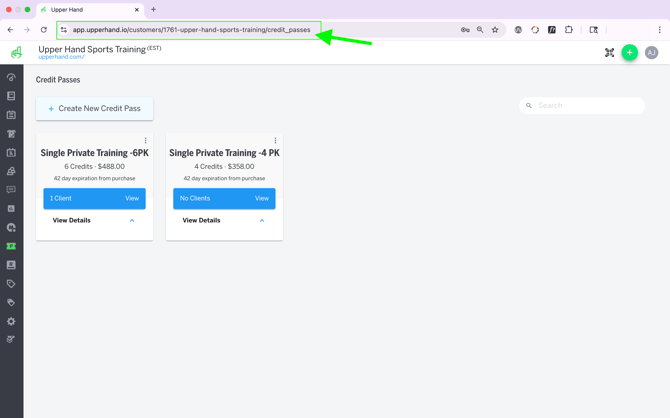
Task: Open the jersey shirt icon in sidebar
Action: (x=11, y=134)
